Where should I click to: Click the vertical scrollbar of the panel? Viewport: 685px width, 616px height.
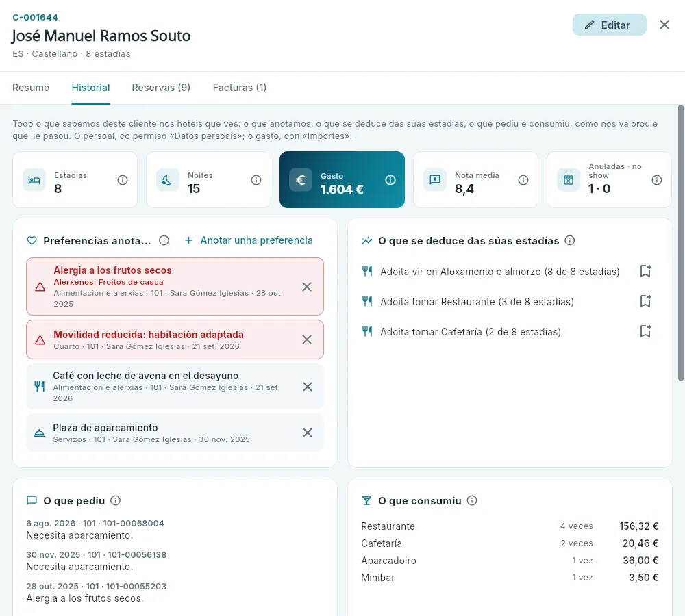tap(681, 242)
